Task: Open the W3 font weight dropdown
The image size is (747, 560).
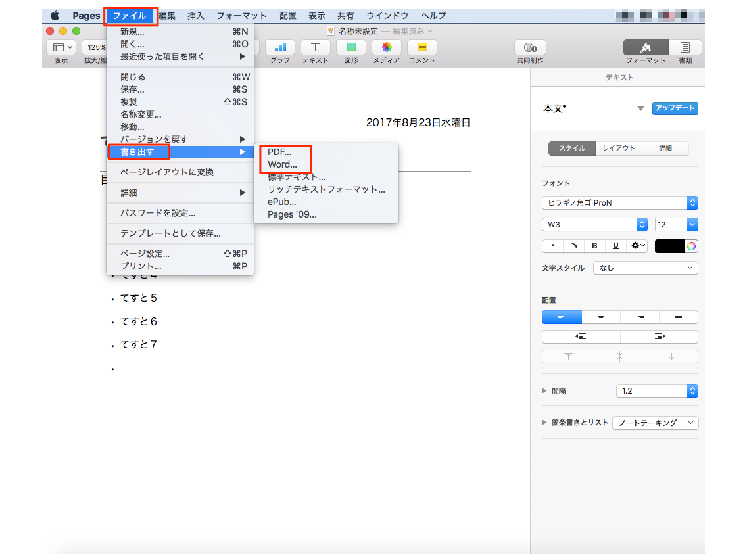Action: tap(594, 224)
